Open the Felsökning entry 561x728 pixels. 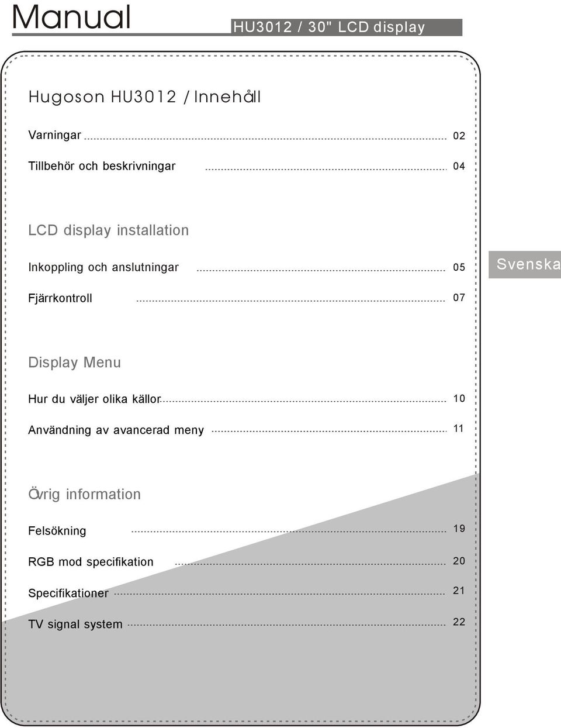point(57,531)
